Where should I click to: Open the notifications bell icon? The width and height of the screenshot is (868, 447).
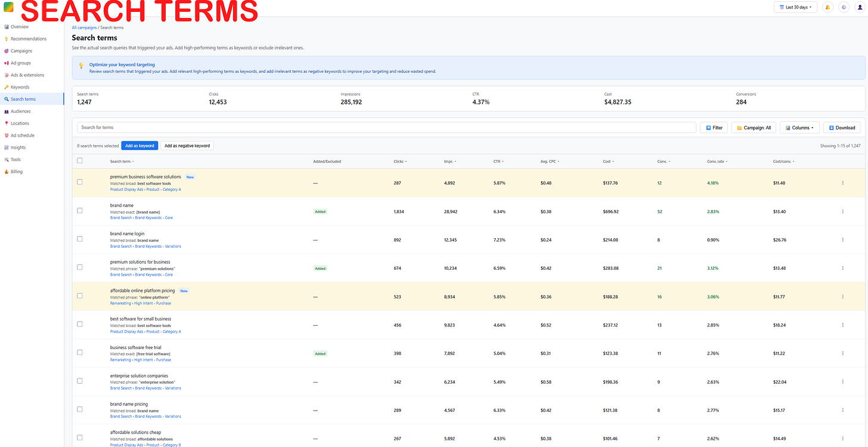827,7
